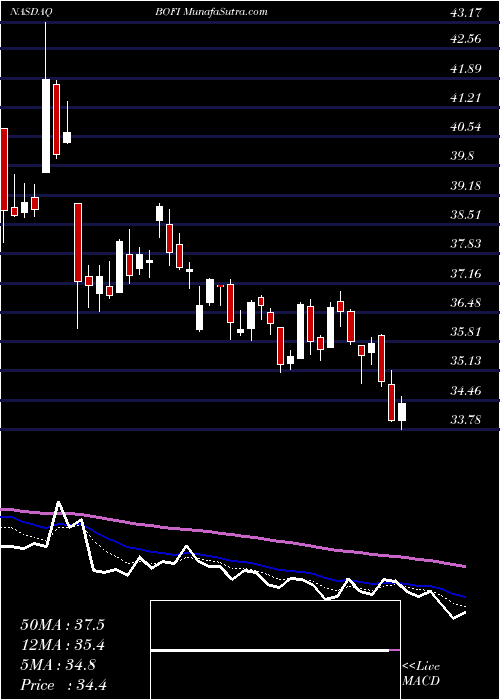This screenshot has height=700, width=500.
Task: Select the 37.16 price axis label
Action: pyautogui.click(x=466, y=274)
